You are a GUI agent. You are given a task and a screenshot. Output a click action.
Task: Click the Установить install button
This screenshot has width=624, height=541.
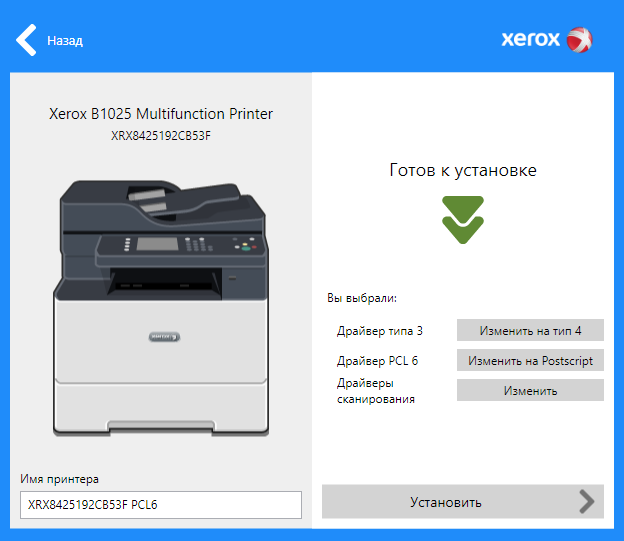(x=463, y=502)
